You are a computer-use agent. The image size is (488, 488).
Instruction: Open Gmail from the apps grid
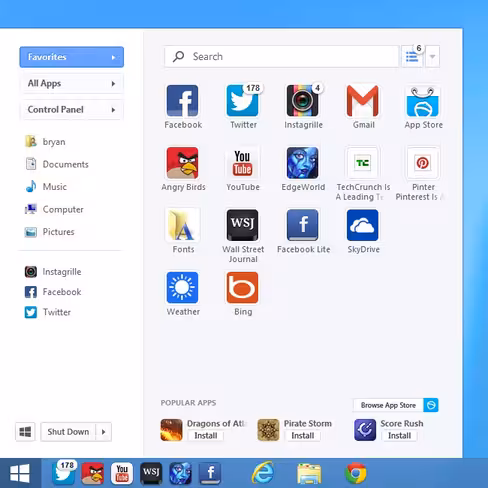pyautogui.click(x=363, y=101)
